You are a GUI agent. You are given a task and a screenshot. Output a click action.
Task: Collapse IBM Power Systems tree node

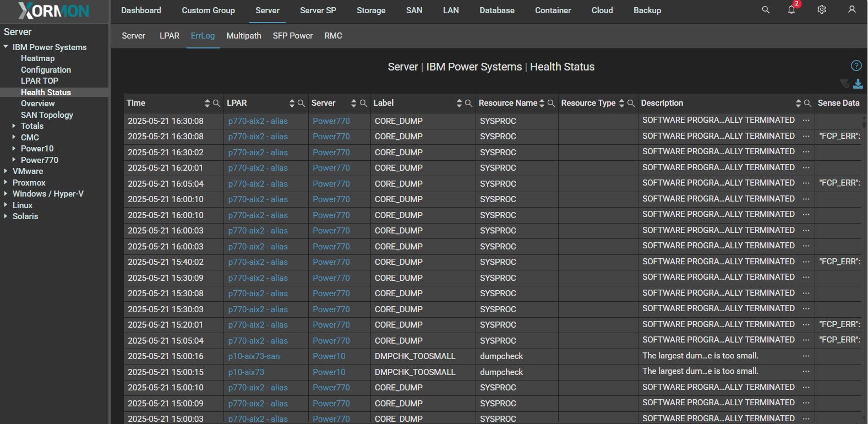6,47
